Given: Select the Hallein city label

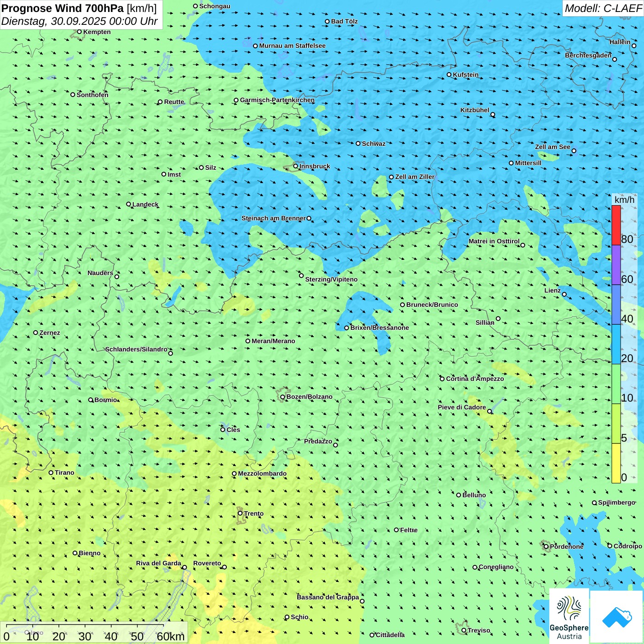Looking at the screenshot, I should 620,42.
